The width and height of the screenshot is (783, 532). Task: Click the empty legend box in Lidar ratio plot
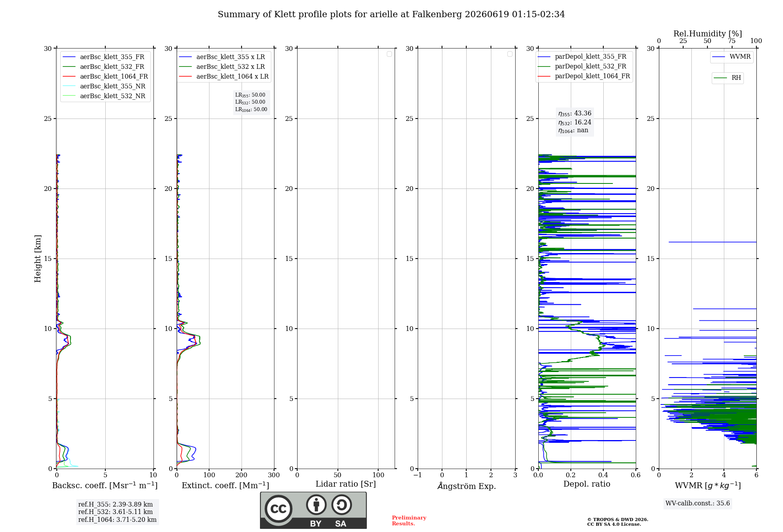(389, 54)
